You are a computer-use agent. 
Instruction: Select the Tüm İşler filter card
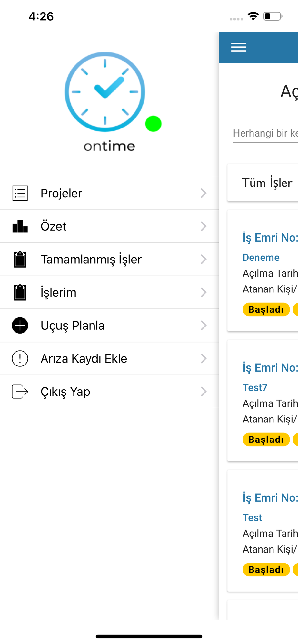[267, 183]
